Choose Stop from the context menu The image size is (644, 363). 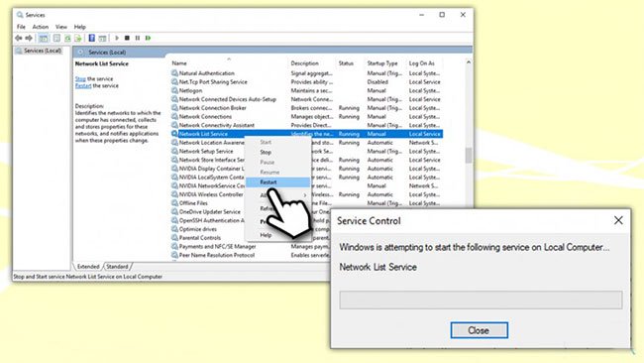266,152
